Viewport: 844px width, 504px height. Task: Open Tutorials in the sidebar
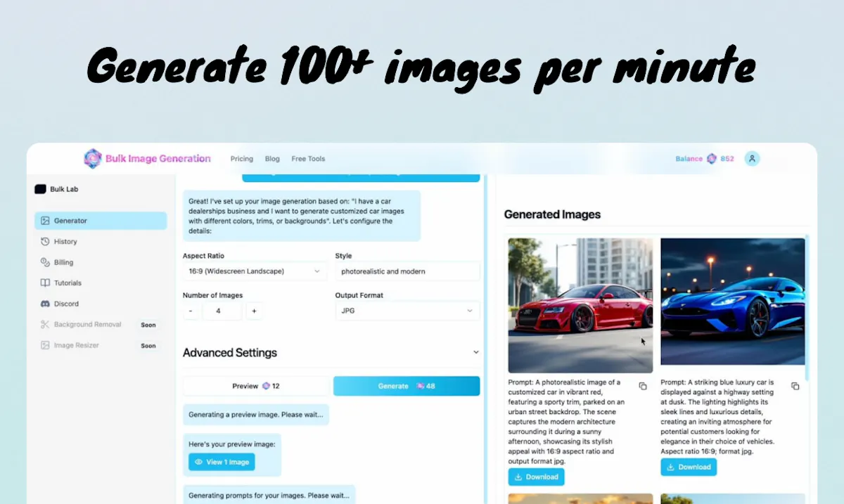pyautogui.click(x=101, y=283)
